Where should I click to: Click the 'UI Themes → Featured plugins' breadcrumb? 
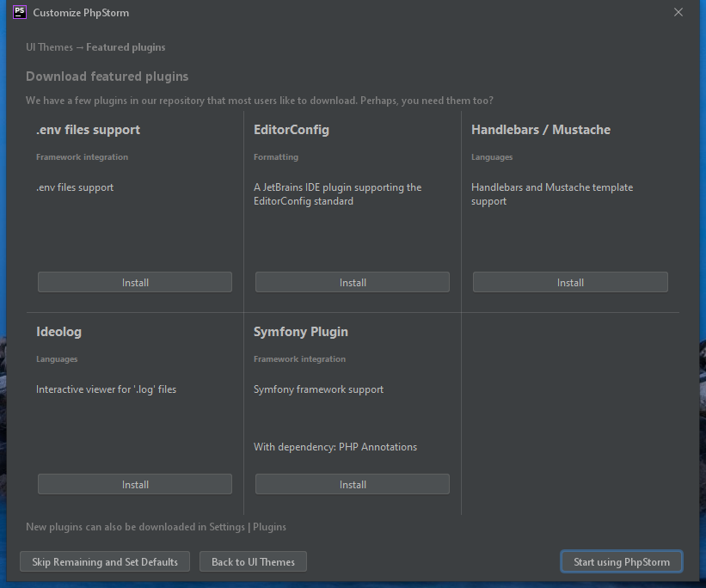[95, 47]
